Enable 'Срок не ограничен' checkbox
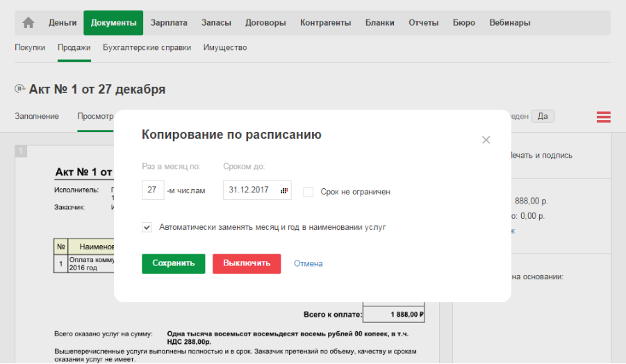 point(308,192)
